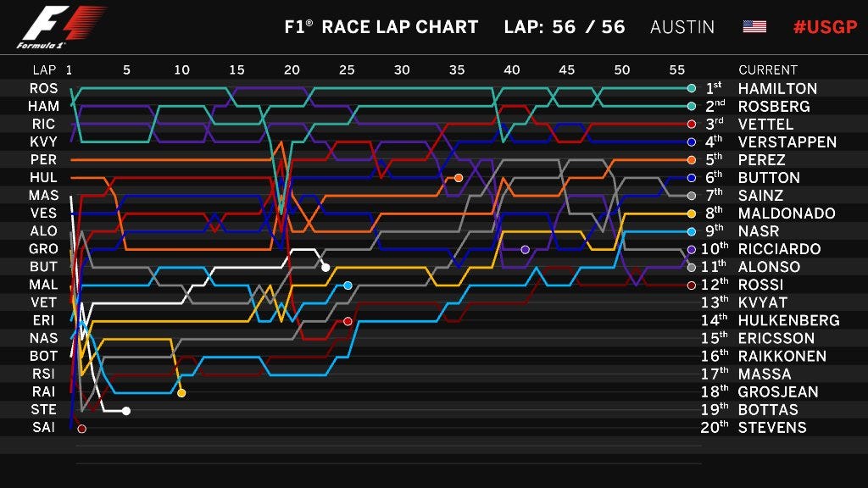
Task: Select driver code SAI in grid list
Action: pos(44,427)
